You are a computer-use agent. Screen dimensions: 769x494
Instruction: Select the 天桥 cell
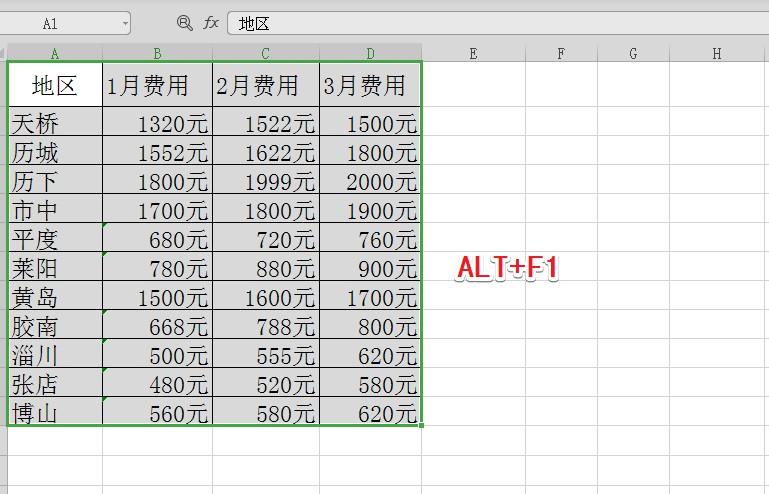click(55, 121)
